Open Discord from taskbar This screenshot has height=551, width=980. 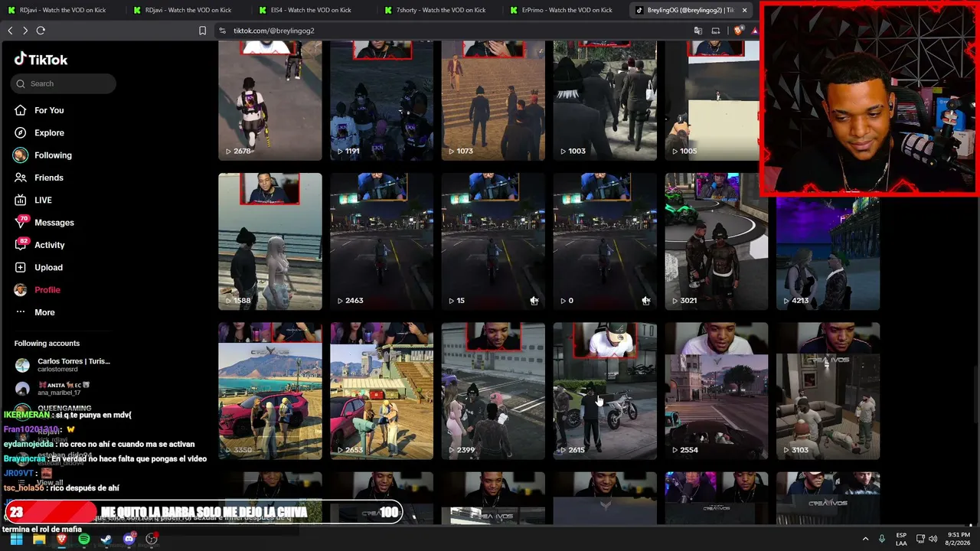pos(129,539)
